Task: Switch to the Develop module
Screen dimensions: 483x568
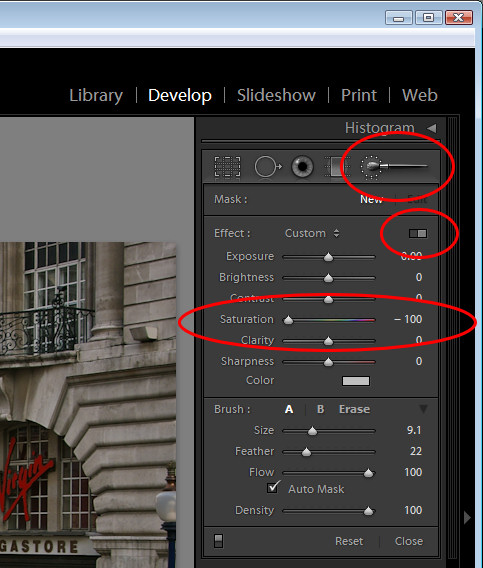Action: [180, 95]
